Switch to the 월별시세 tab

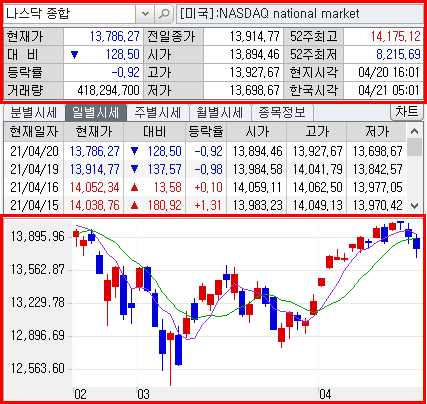point(220,112)
